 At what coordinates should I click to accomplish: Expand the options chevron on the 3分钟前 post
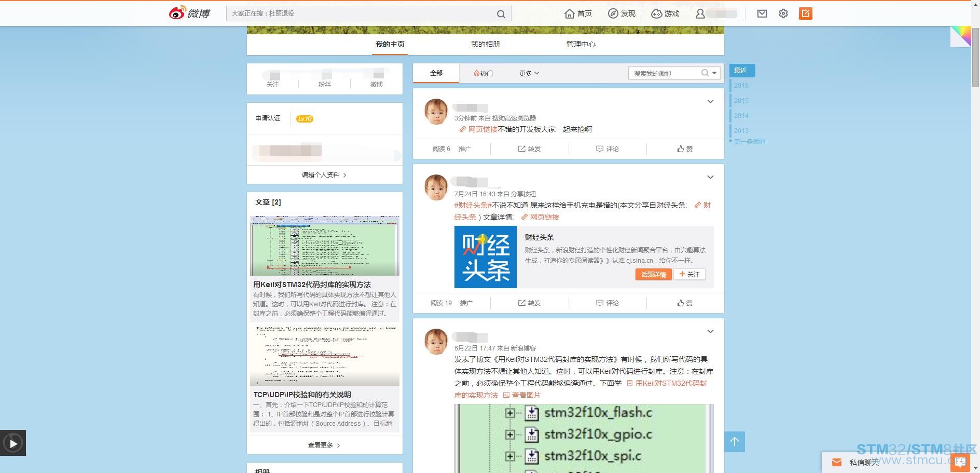coord(710,101)
